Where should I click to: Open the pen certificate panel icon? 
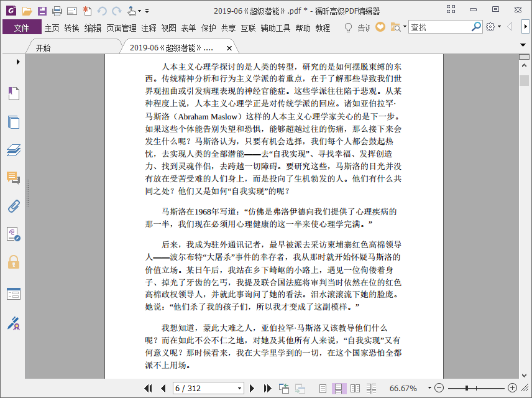pyautogui.click(x=14, y=323)
